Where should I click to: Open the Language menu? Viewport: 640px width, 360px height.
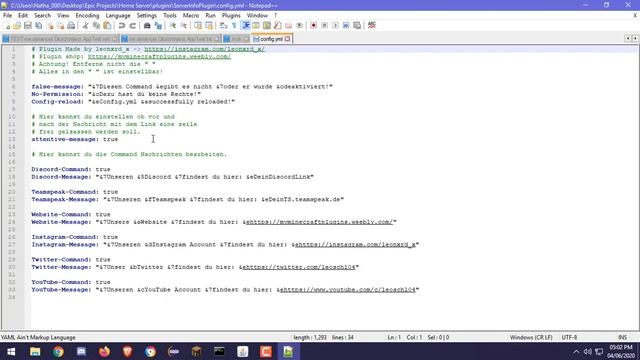118,16
